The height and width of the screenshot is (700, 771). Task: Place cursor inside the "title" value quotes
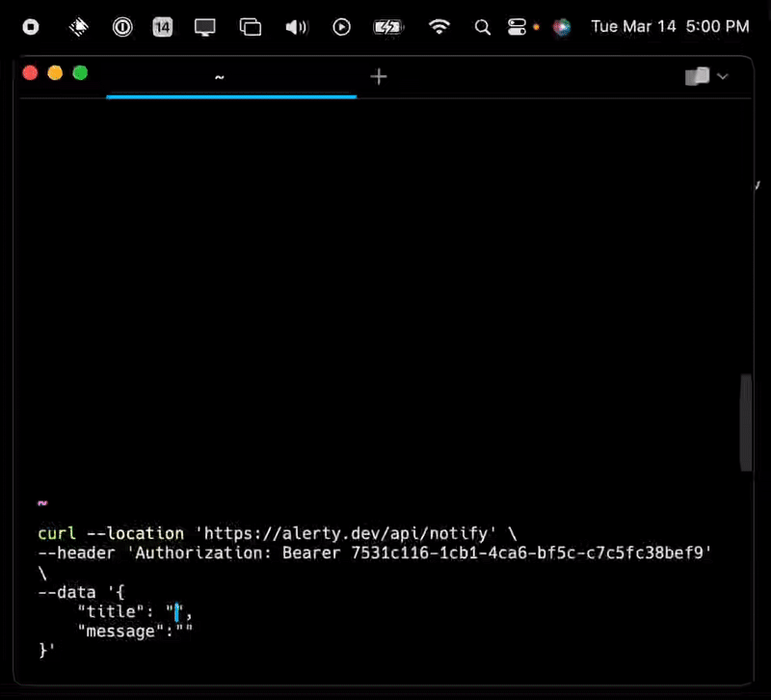click(x=177, y=612)
